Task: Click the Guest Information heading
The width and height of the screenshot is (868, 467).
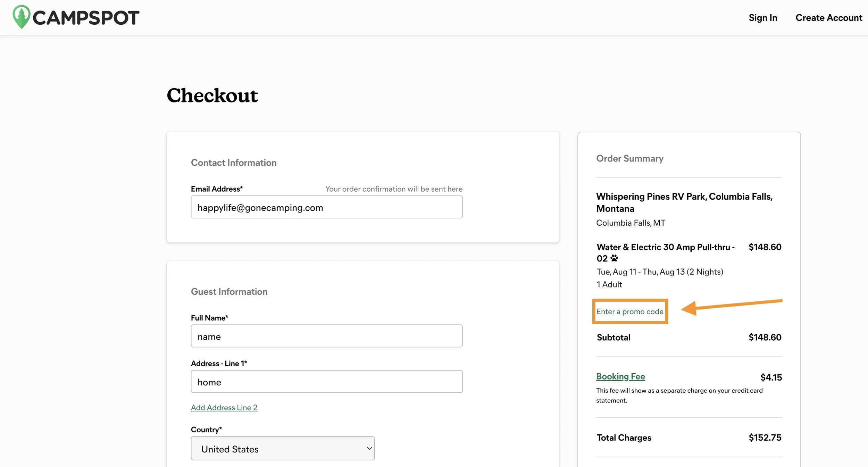Action: [x=229, y=292]
